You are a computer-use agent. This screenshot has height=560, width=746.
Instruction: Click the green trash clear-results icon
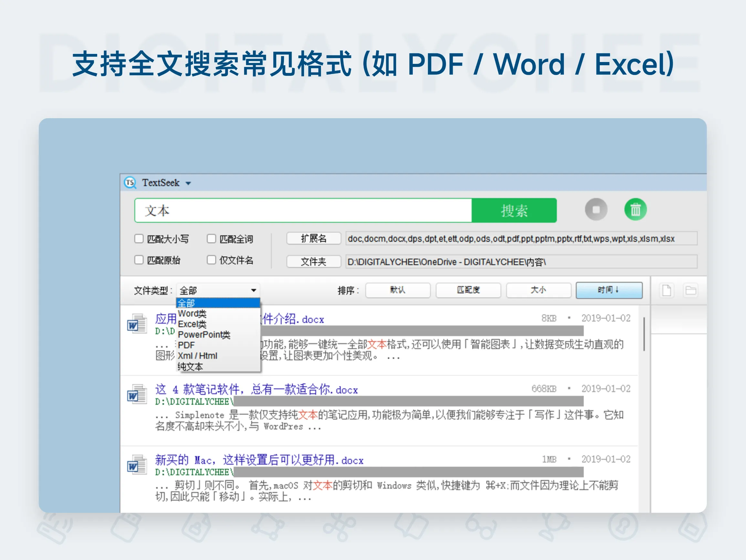pyautogui.click(x=635, y=210)
